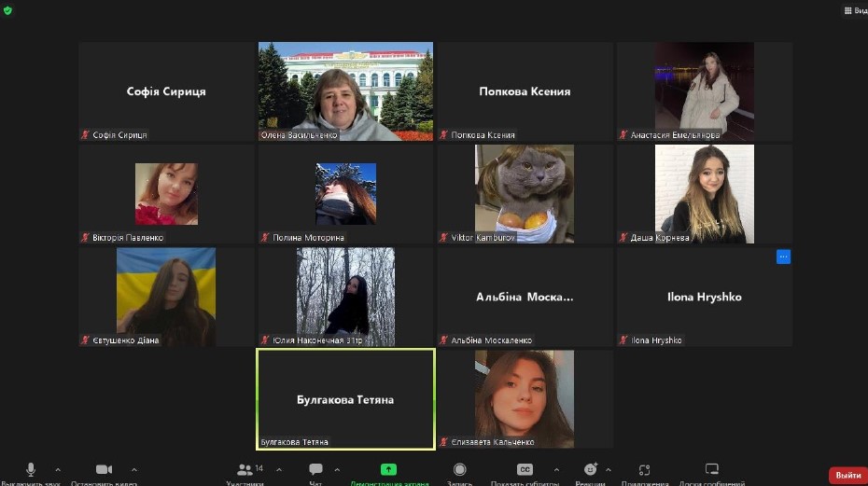Expand the participants options arrow
The width and height of the screenshot is (868, 486).
279,470
